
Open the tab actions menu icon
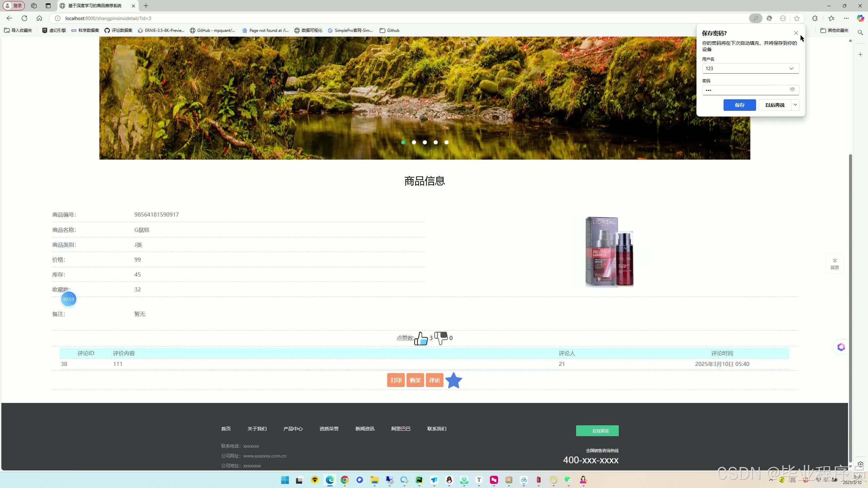pos(48,6)
